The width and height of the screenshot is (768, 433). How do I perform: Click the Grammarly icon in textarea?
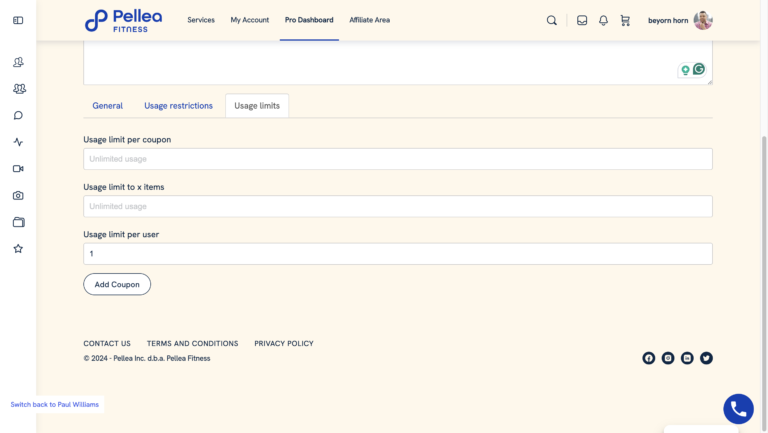[x=699, y=69]
